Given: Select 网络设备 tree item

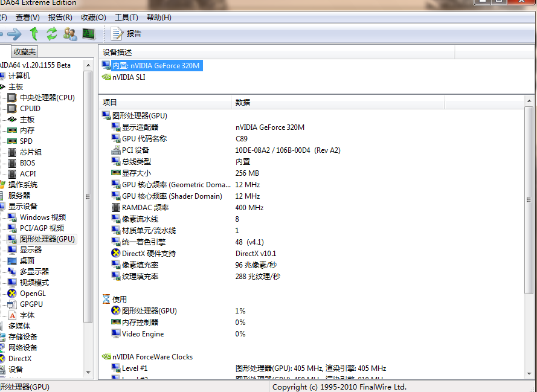Looking at the screenshot, I should [23, 348].
